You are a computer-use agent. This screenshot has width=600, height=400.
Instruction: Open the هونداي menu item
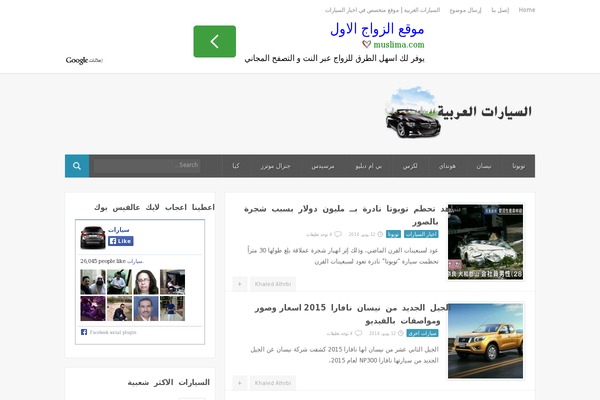(447, 166)
